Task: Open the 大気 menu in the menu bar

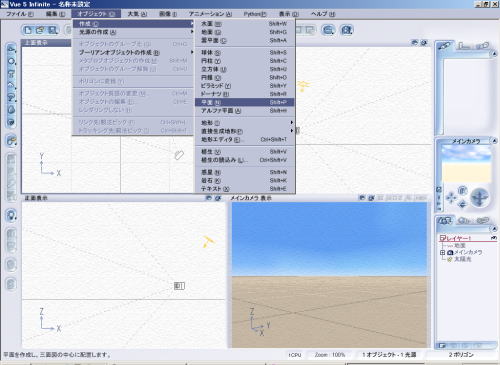Action: pos(137,14)
